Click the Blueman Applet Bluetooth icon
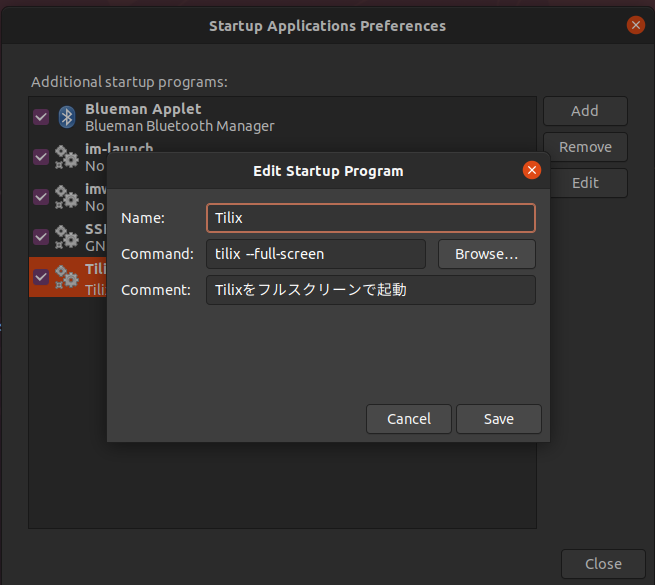655x585 pixels. click(67, 117)
